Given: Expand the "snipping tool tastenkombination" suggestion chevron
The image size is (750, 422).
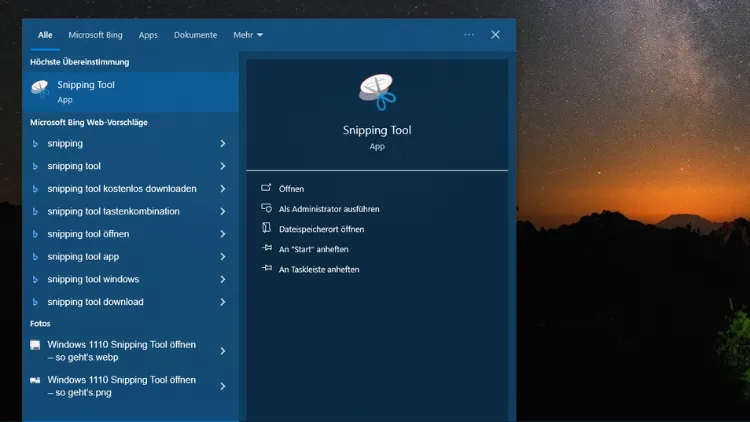Looking at the screenshot, I should pos(223,211).
